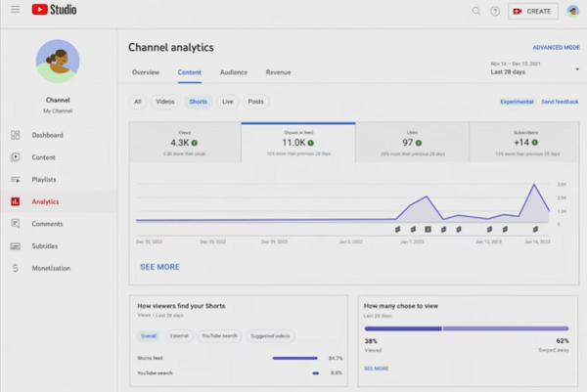Screen dimensions: 587x392
Task: Click the account avatar in top right
Action: (572, 11)
